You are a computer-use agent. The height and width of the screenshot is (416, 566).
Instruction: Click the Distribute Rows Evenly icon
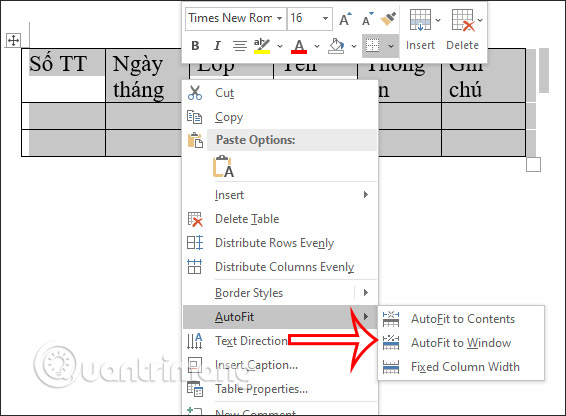[195, 243]
